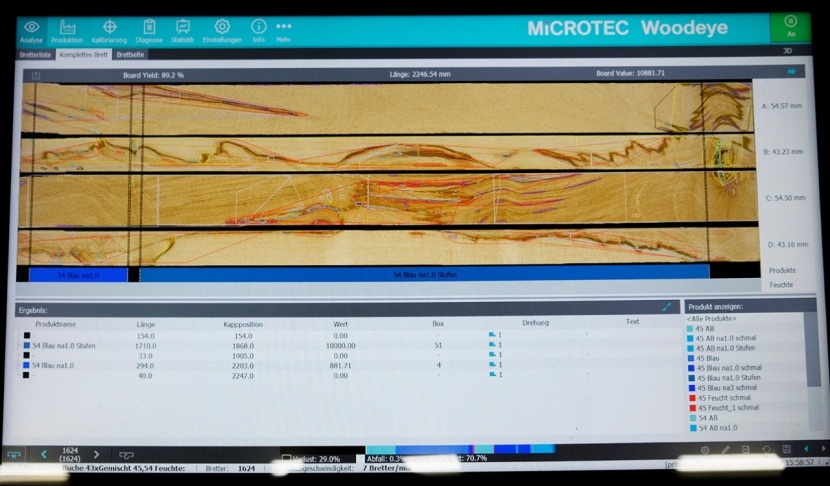Open the Analyse view
The width and height of the screenshot is (830, 486).
click(31, 30)
